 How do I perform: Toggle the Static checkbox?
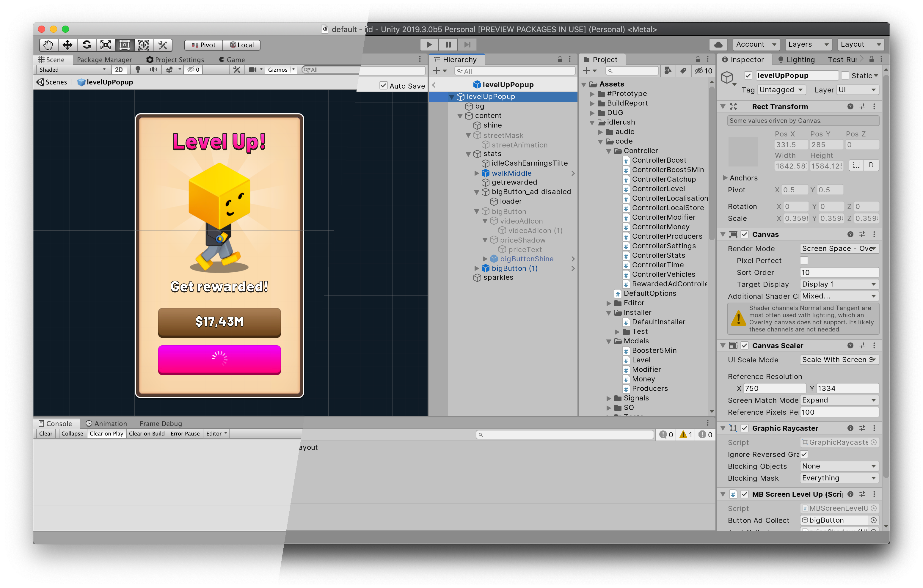(x=845, y=76)
